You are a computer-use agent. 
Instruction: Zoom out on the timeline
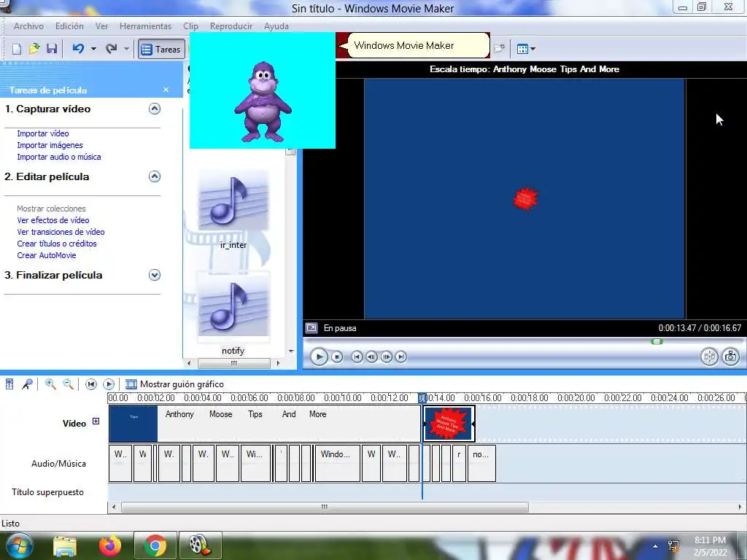click(x=68, y=384)
